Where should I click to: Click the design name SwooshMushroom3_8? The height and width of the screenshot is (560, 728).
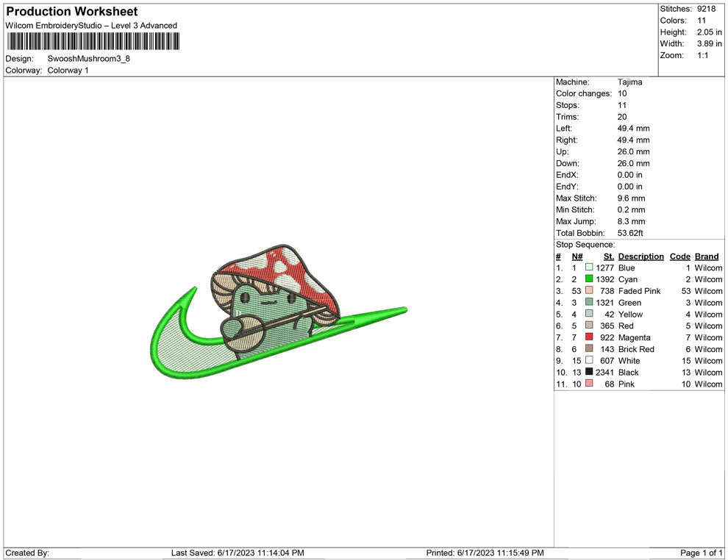point(89,59)
